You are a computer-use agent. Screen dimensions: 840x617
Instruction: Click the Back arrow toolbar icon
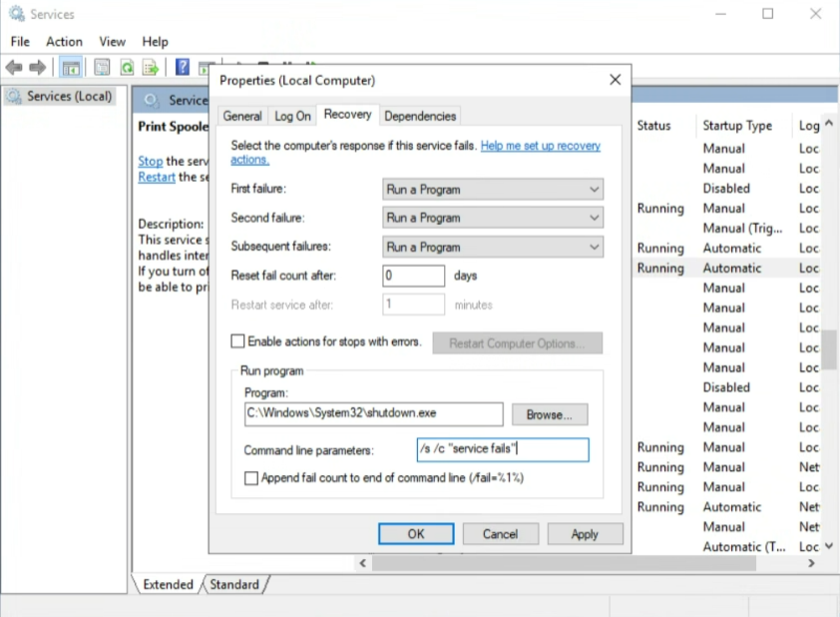pos(14,67)
